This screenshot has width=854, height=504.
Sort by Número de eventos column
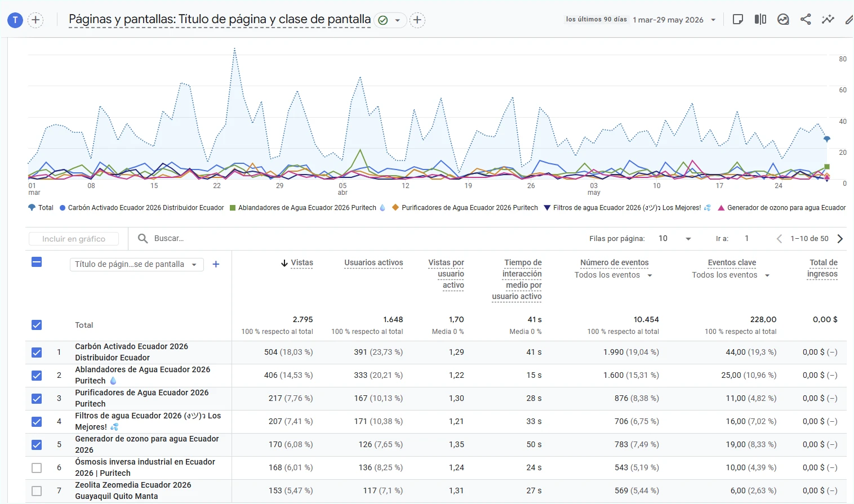coord(615,263)
